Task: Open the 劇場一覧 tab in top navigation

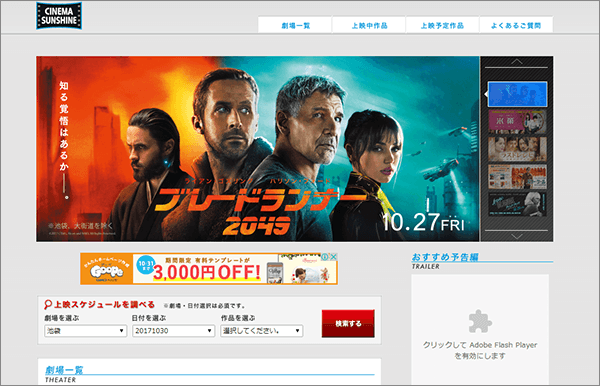Action: [x=295, y=25]
